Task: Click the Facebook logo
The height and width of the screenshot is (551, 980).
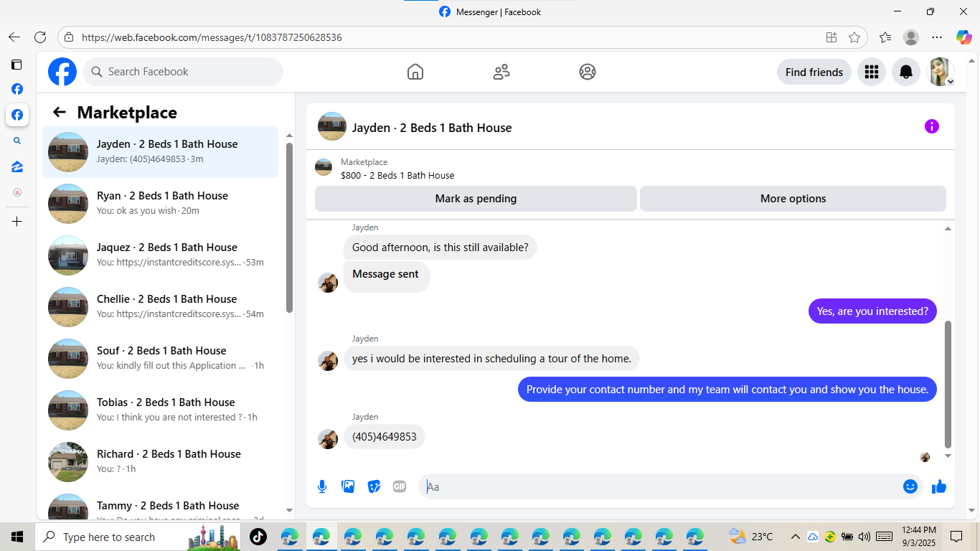Action: click(62, 72)
